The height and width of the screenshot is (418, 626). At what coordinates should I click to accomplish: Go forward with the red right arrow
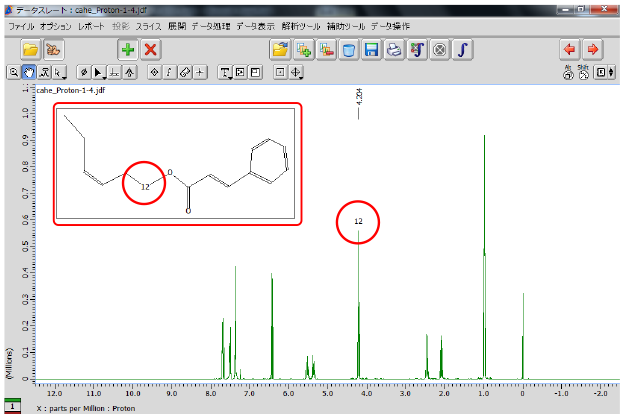[593, 50]
